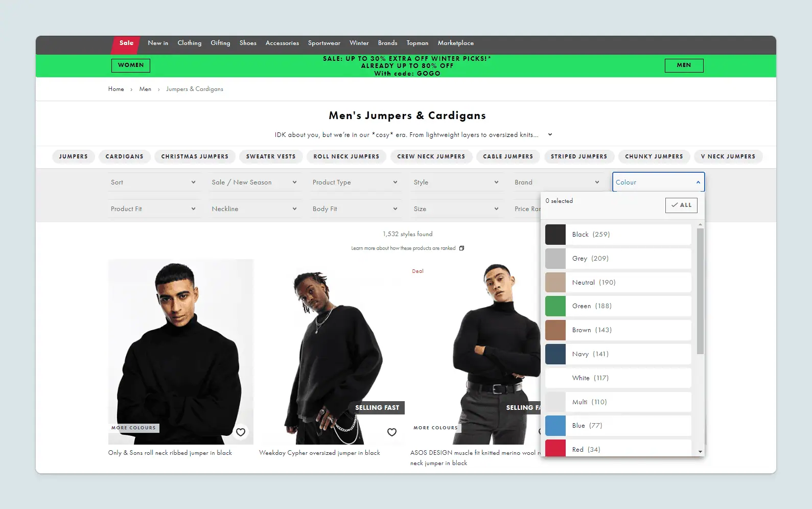Click the green colour swatch
This screenshot has width=812, height=509.
(x=555, y=306)
